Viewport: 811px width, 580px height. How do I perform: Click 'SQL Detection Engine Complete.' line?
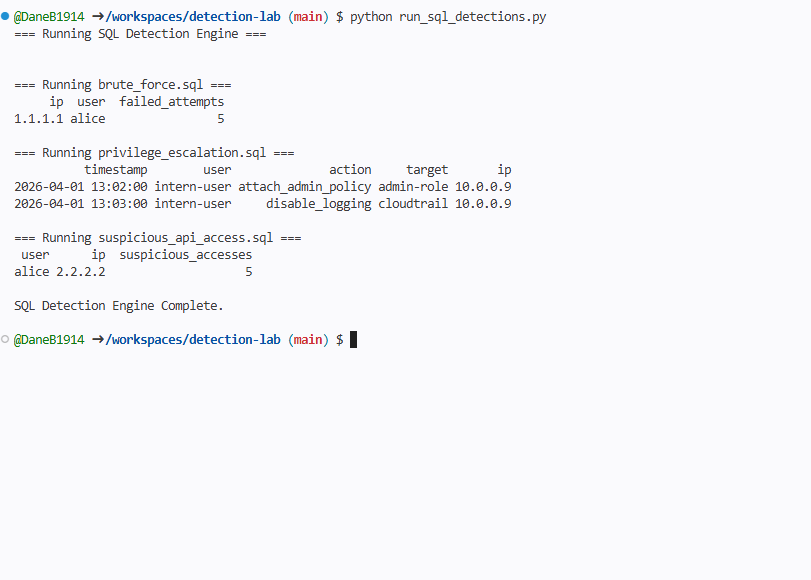[x=119, y=306]
